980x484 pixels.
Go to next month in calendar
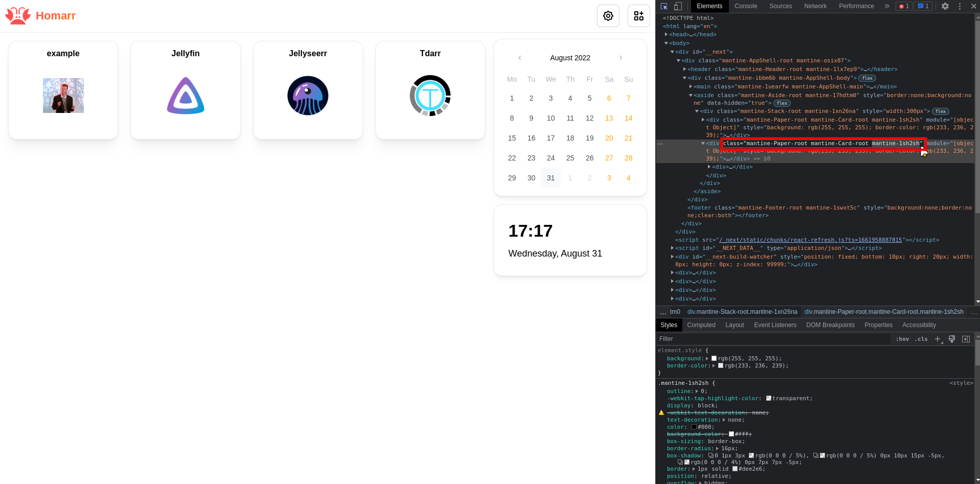click(x=621, y=58)
